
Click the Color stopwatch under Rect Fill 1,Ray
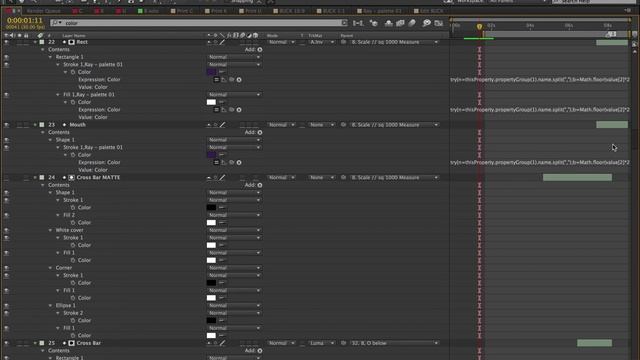(73, 102)
